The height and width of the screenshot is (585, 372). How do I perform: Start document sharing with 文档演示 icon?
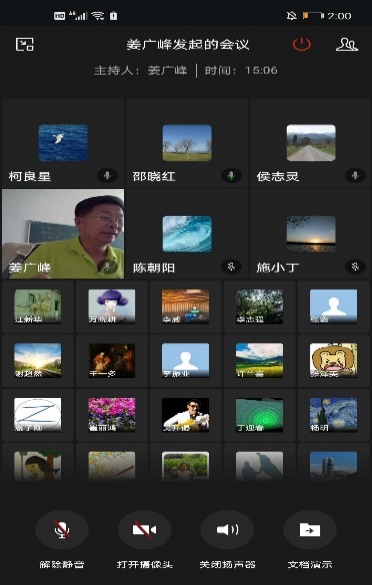(x=310, y=530)
